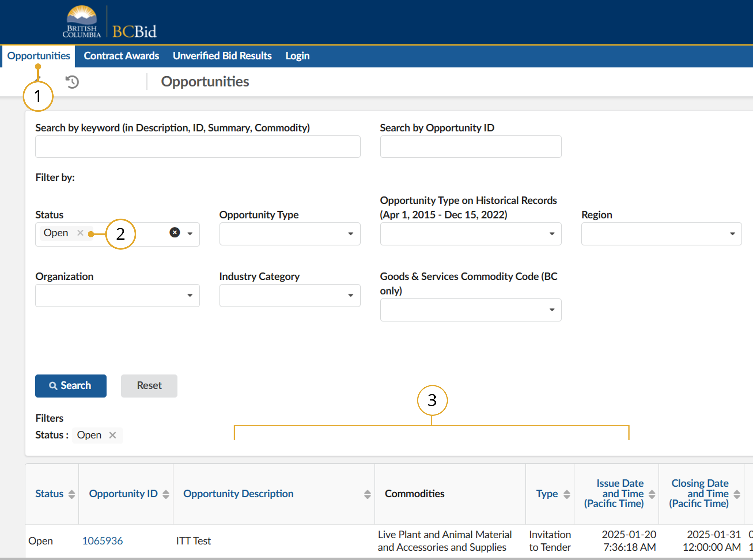Screen dimensions: 753x560
Task: Clear all Status selections with the black X
Action: coord(174,232)
